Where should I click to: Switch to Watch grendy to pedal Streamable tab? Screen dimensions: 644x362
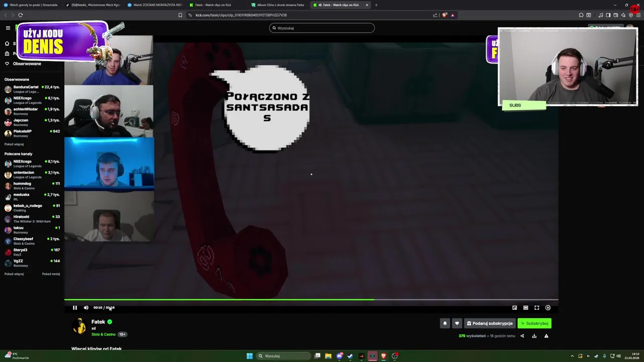click(x=31, y=5)
